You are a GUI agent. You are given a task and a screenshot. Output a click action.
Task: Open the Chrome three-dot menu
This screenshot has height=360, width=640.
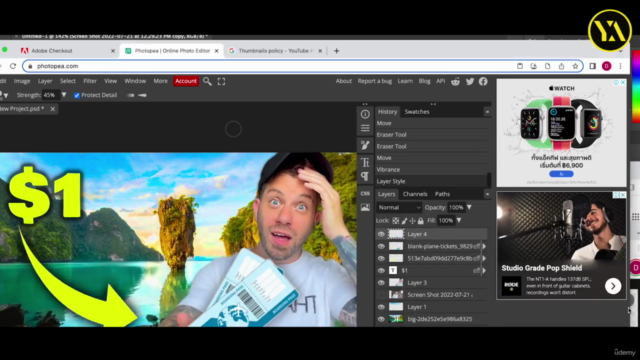620,66
